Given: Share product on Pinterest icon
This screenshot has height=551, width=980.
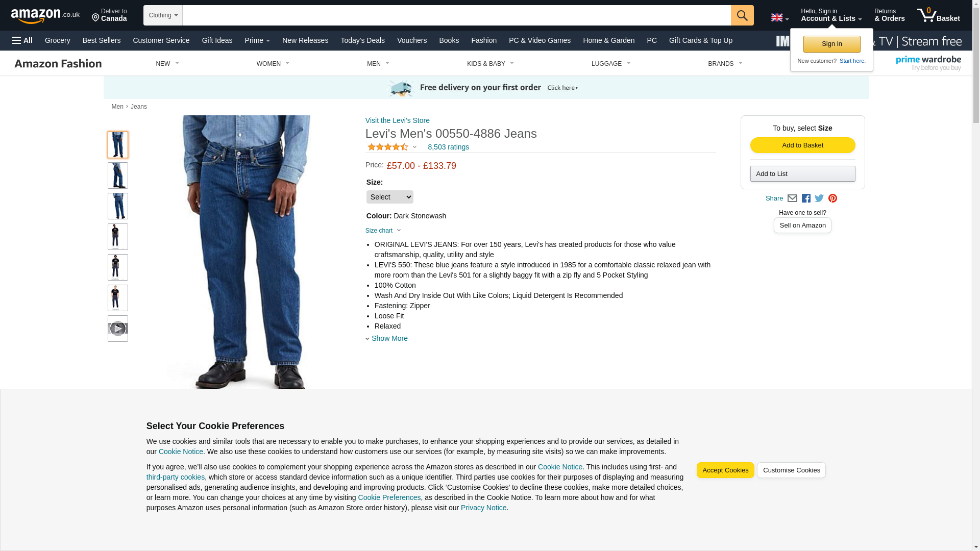Looking at the screenshot, I should coord(832,198).
